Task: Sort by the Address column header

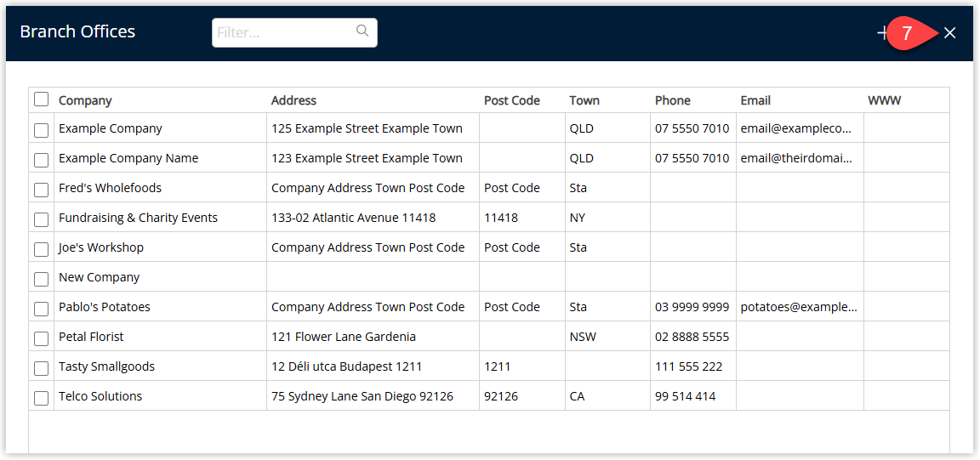Action: click(x=293, y=100)
